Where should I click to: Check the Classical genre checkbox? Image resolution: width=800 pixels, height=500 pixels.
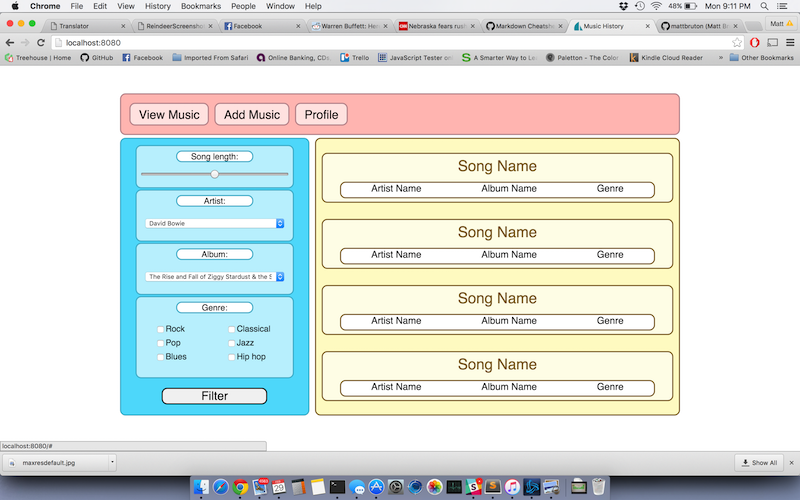click(232, 330)
